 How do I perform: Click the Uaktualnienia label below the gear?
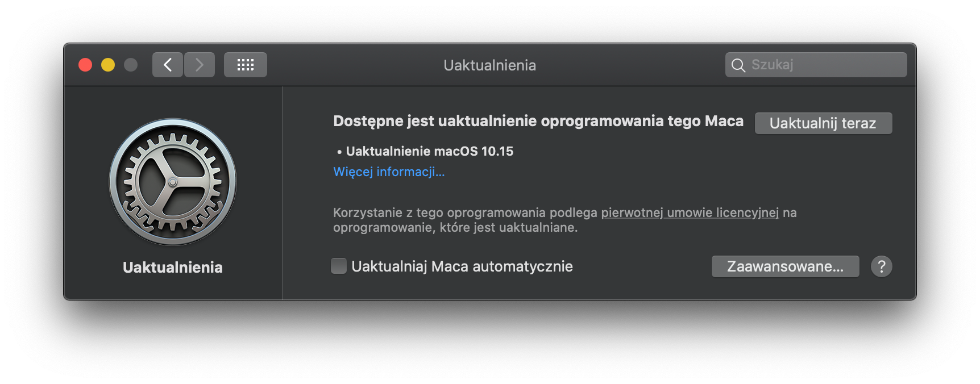[x=173, y=268]
